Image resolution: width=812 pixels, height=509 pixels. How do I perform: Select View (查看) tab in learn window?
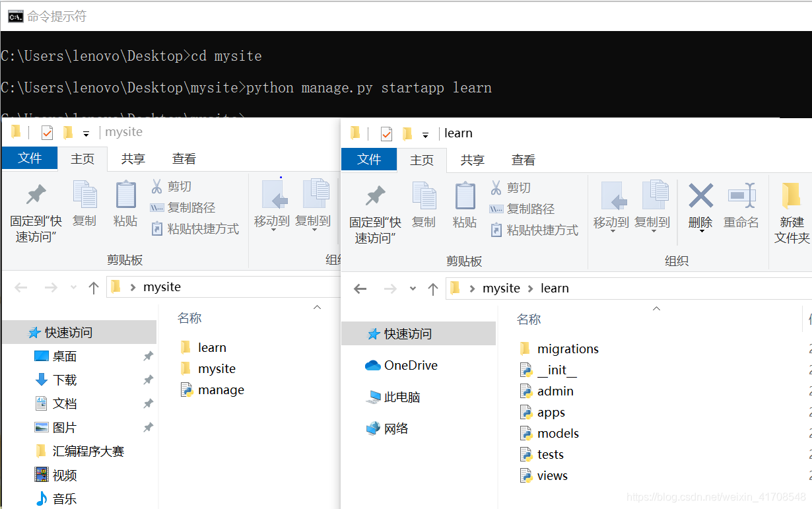click(524, 160)
